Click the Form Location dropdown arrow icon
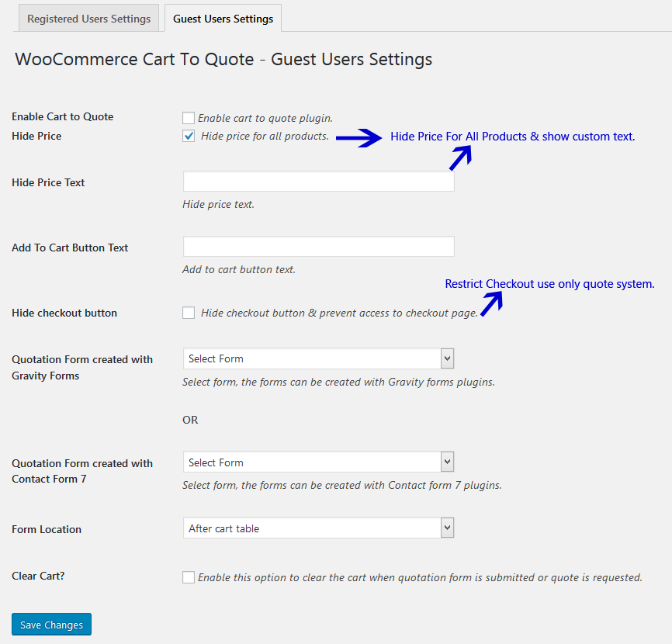This screenshot has height=644, width=672. click(x=447, y=528)
